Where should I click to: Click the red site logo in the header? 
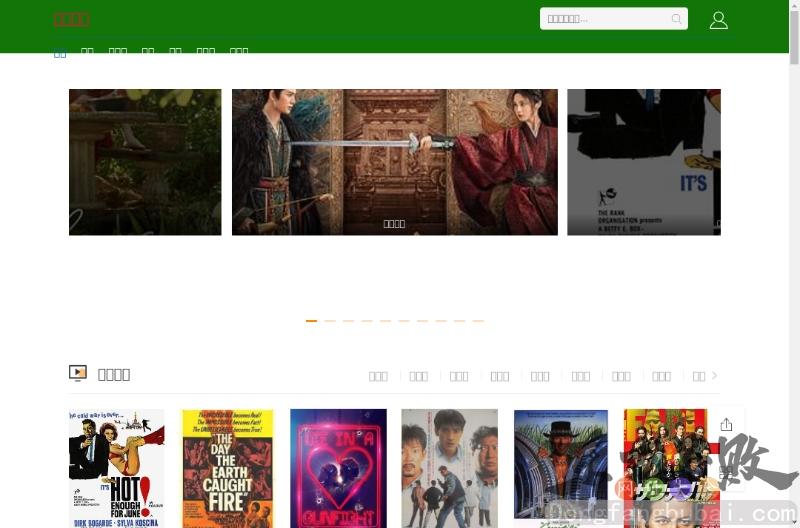coord(71,19)
